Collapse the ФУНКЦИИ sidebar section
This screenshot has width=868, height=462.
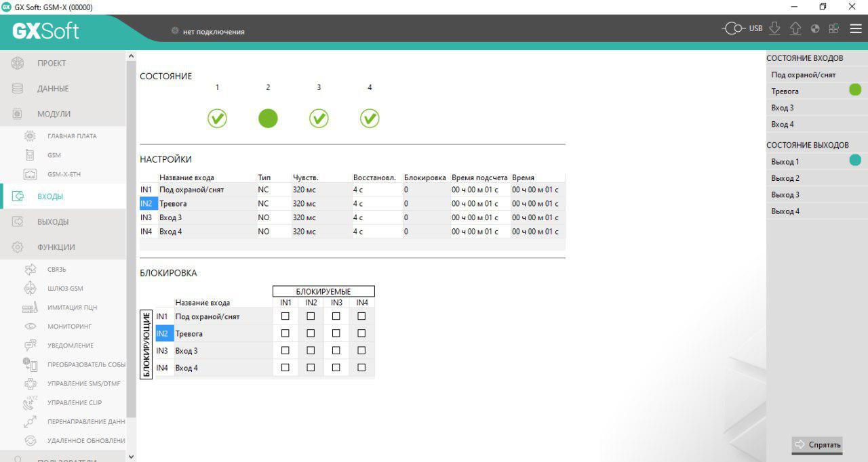tap(63, 247)
